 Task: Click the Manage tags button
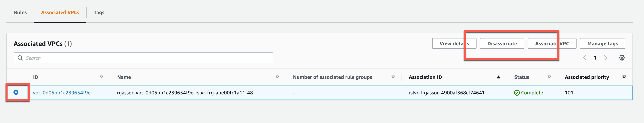tap(602, 44)
